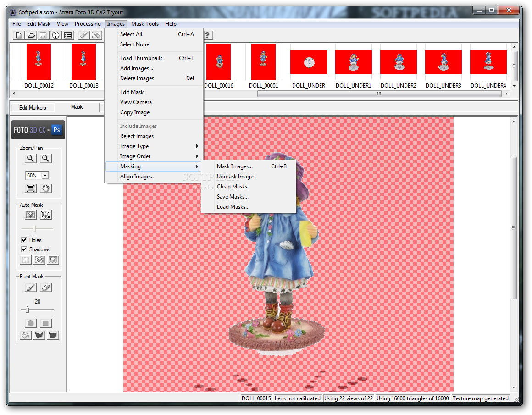Open the Mask Tools menu
Viewport: 532px width, 415px height.
click(145, 24)
